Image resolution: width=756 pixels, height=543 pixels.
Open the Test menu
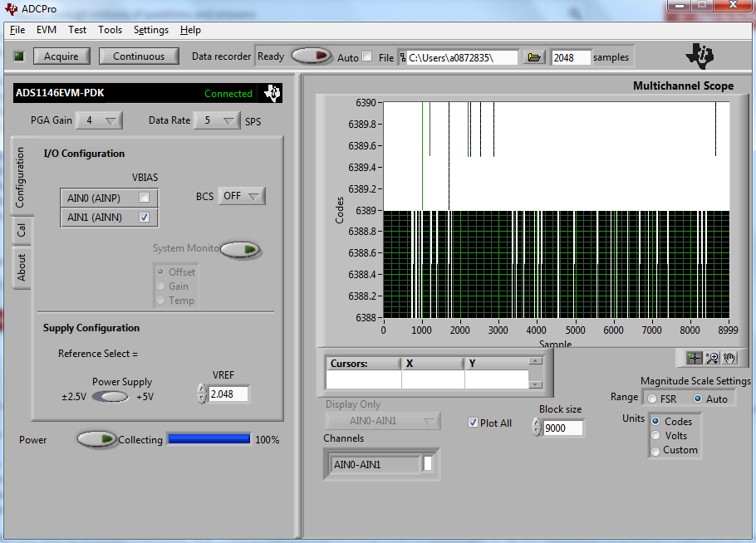[x=77, y=30]
